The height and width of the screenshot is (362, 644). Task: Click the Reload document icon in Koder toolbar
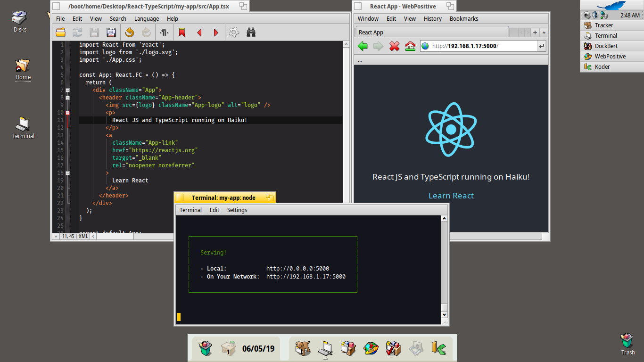click(x=77, y=33)
